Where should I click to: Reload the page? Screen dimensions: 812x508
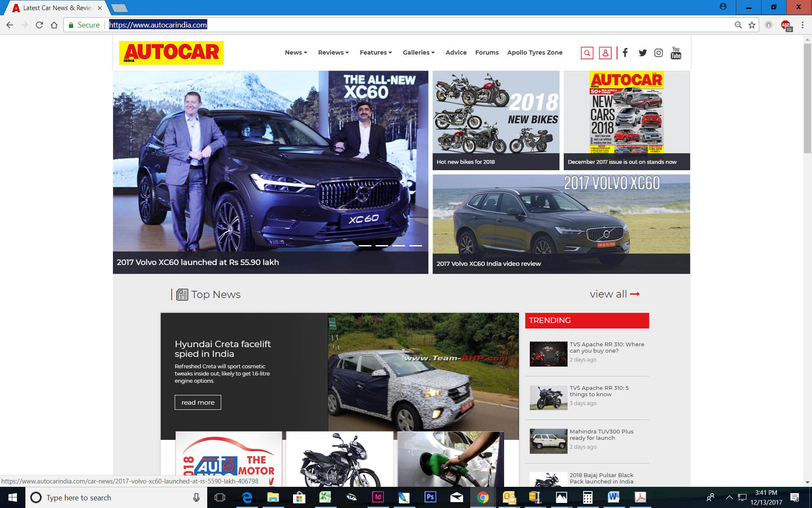[39, 25]
